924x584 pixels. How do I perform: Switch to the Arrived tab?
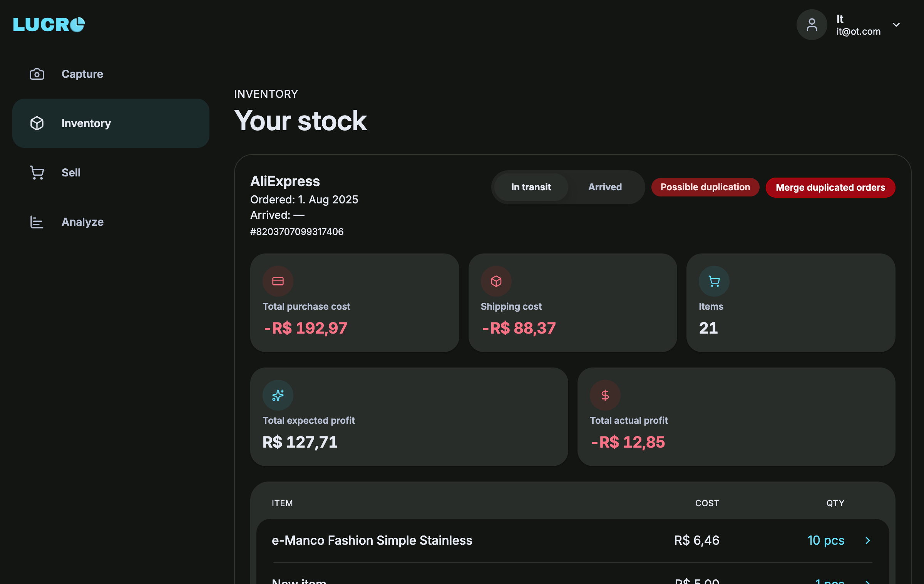(x=604, y=187)
